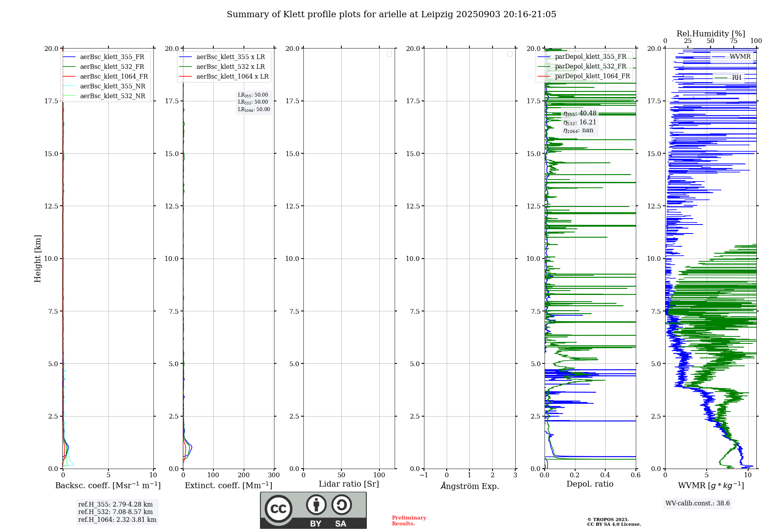Click the parDepol_klett_532_FR legend entry
This screenshot has height=532, width=783.
click(x=590, y=66)
